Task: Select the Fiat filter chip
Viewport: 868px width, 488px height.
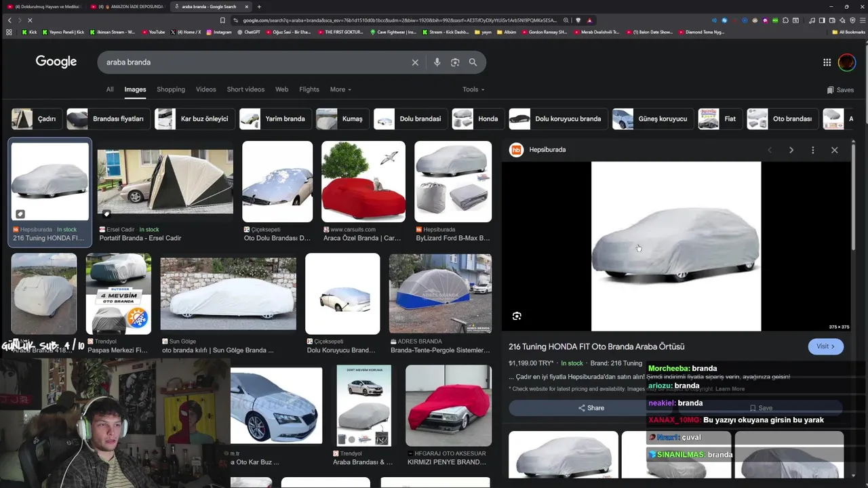Action: (x=720, y=119)
